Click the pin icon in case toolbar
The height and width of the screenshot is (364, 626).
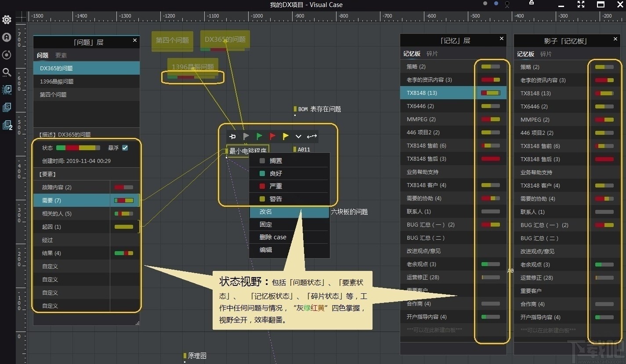232,137
